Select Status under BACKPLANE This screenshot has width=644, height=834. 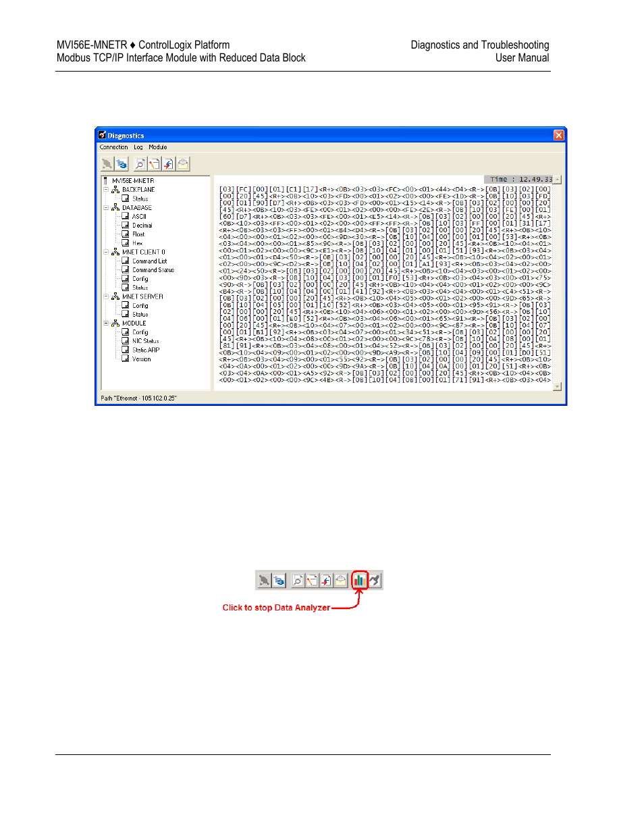click(140, 199)
